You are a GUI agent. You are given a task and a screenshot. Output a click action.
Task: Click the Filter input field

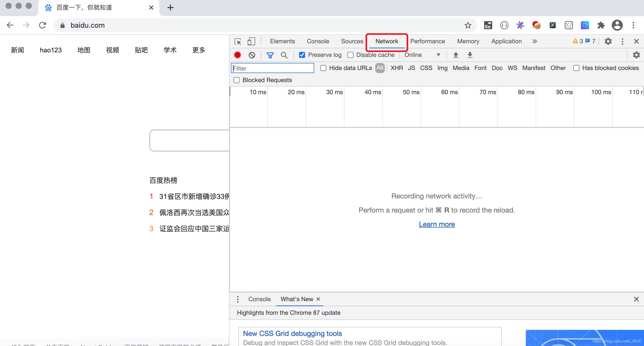273,68
